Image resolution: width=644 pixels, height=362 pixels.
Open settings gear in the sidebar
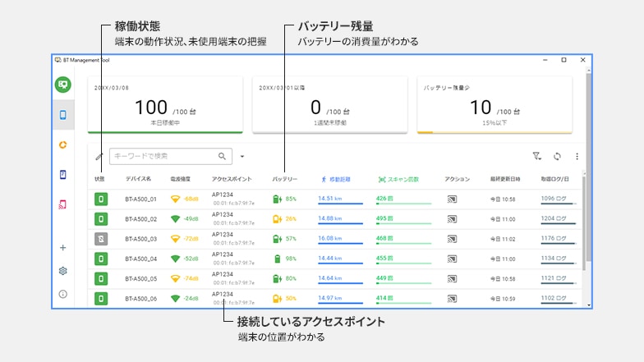(x=63, y=270)
